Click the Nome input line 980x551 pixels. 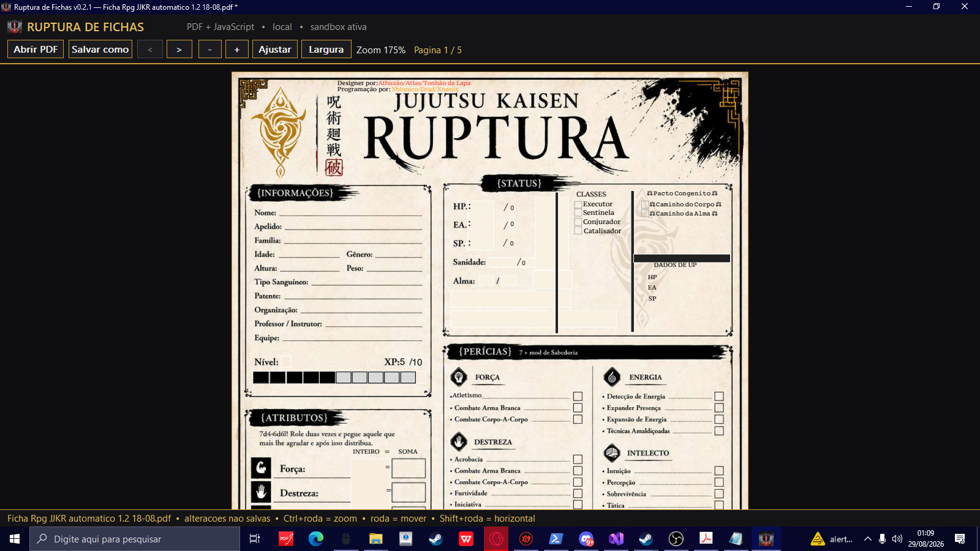click(350, 212)
